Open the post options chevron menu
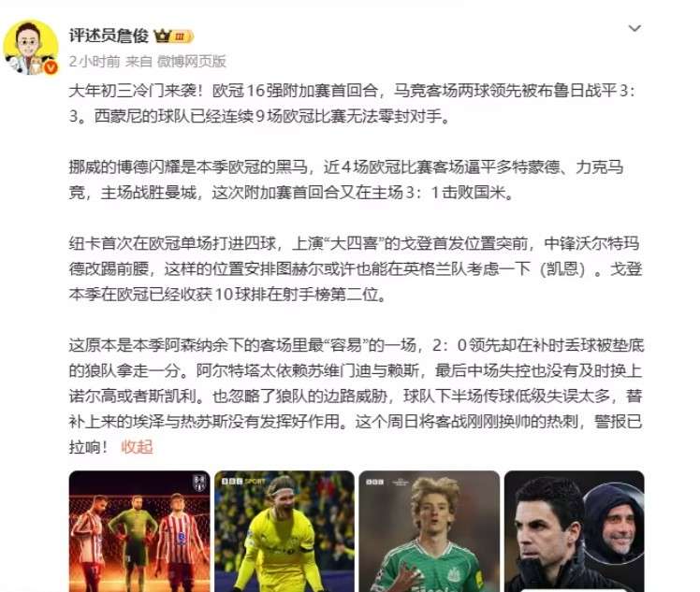 click(634, 29)
